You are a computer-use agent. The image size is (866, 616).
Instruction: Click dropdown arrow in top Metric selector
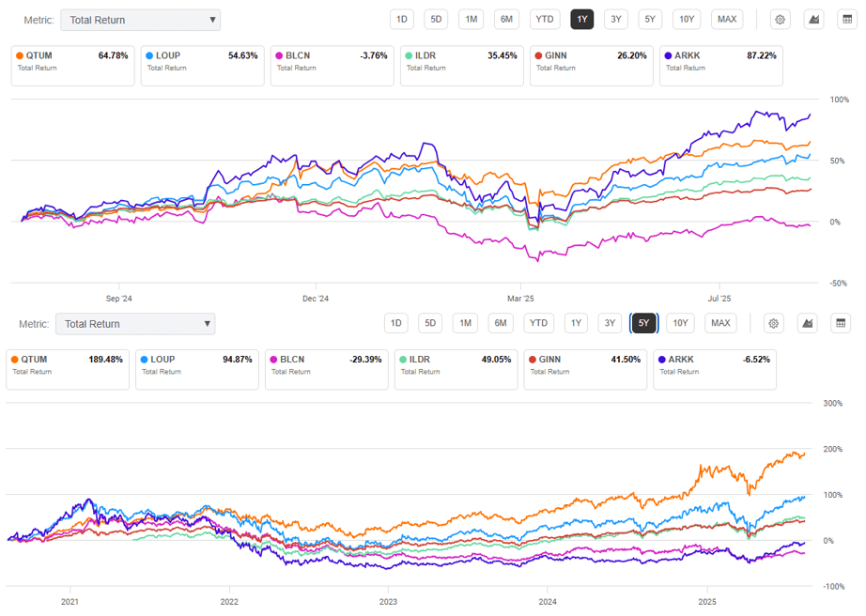(212, 20)
